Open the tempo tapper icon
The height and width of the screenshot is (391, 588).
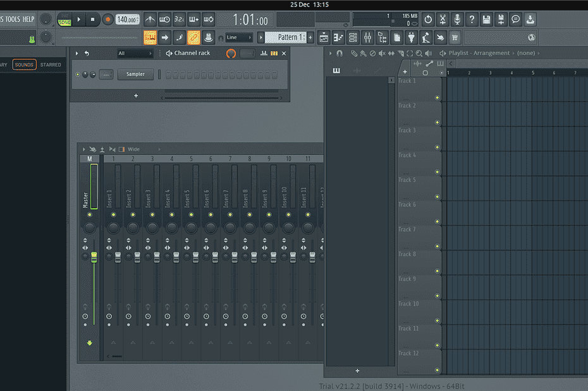click(x=426, y=37)
